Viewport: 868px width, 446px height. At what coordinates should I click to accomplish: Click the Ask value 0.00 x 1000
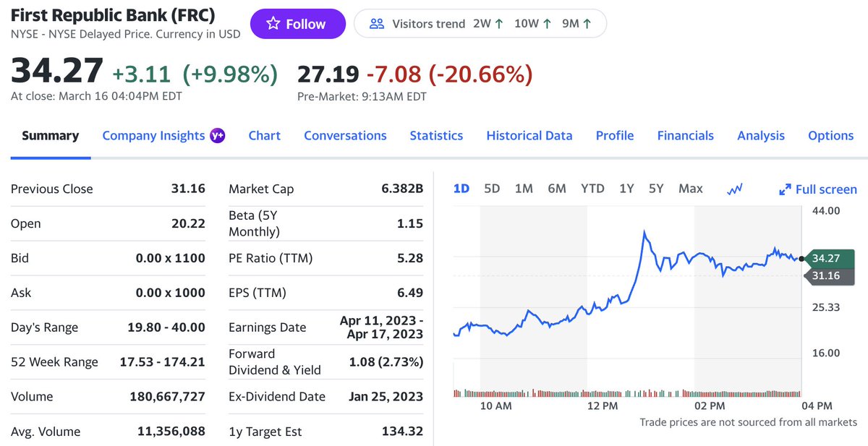pos(171,293)
